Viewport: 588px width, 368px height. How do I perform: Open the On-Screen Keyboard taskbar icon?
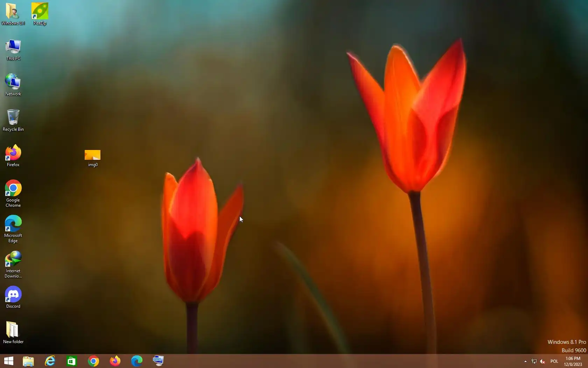[158, 361]
